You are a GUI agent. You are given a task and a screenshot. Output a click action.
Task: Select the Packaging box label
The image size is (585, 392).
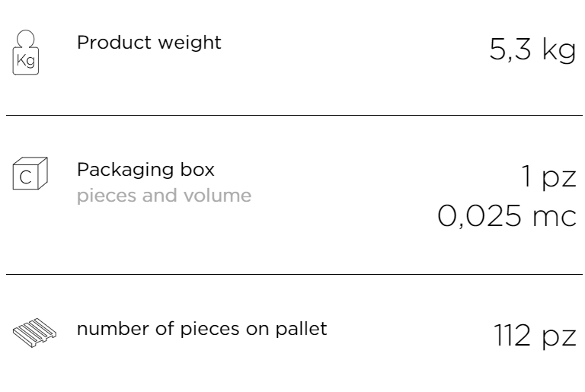tap(145, 170)
